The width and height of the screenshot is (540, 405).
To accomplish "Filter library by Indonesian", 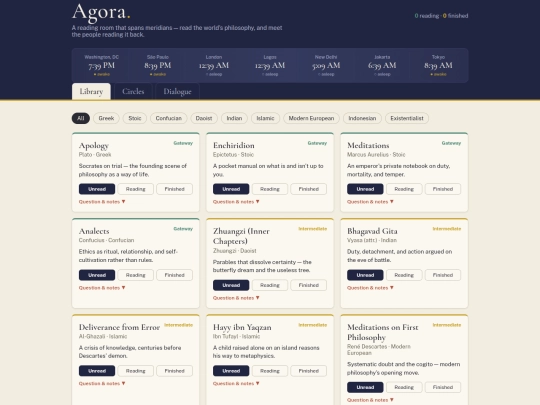I will [x=362, y=118].
